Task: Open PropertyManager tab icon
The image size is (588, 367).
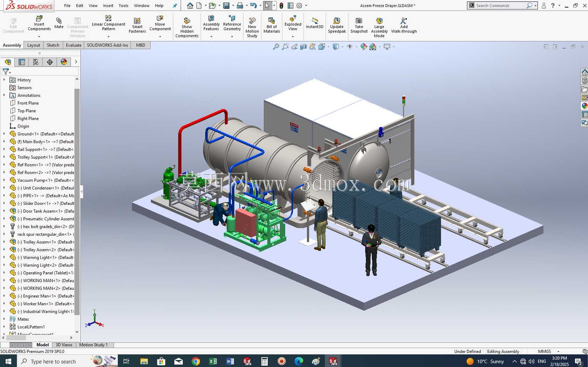Action: (x=22, y=62)
